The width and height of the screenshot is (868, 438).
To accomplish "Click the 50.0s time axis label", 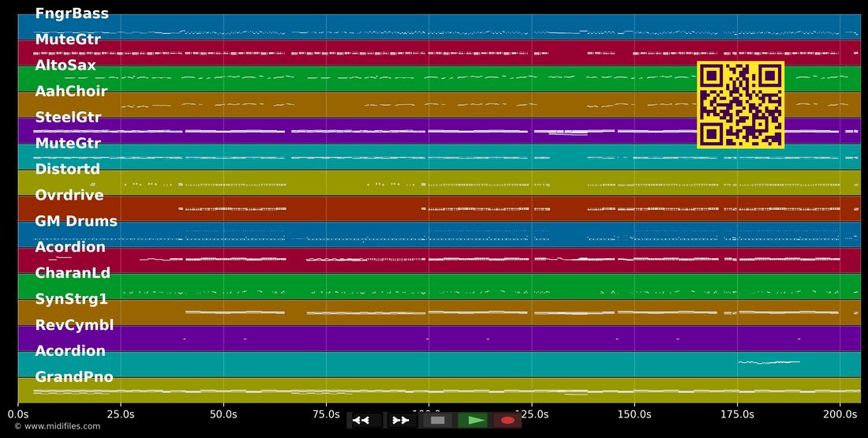I will [x=223, y=414].
